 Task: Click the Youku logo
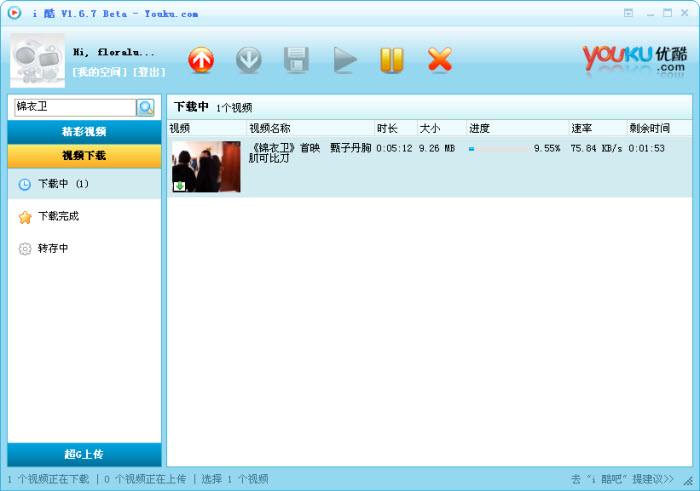(x=635, y=61)
